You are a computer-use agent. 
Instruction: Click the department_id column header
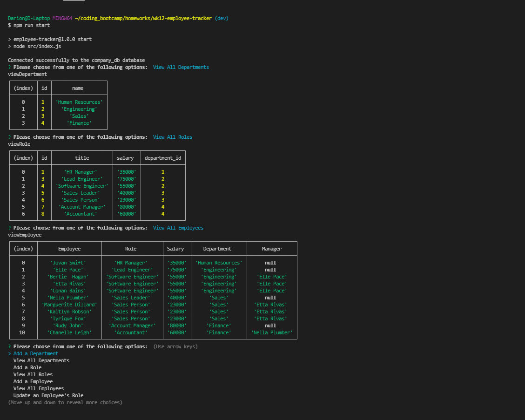tap(163, 158)
